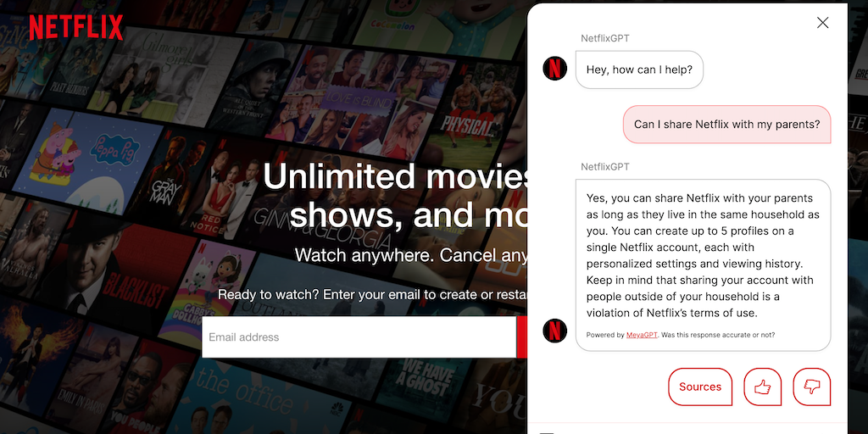Select the 'Hey, how can I help?' message
868x434 pixels.
639,70
